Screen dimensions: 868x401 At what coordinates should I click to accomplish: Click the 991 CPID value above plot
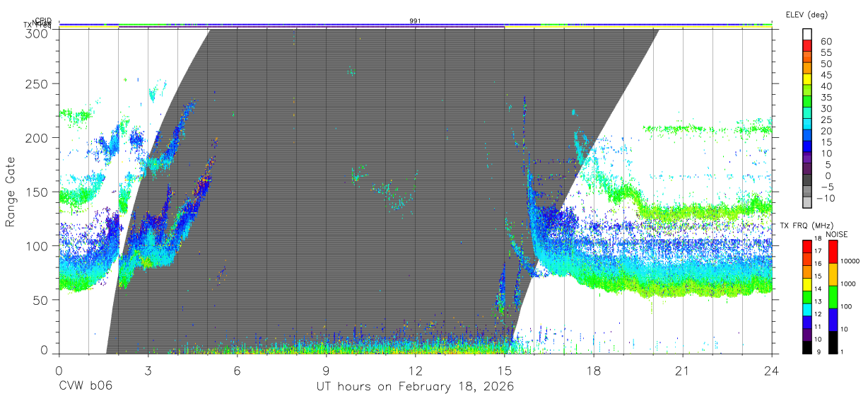click(x=415, y=21)
